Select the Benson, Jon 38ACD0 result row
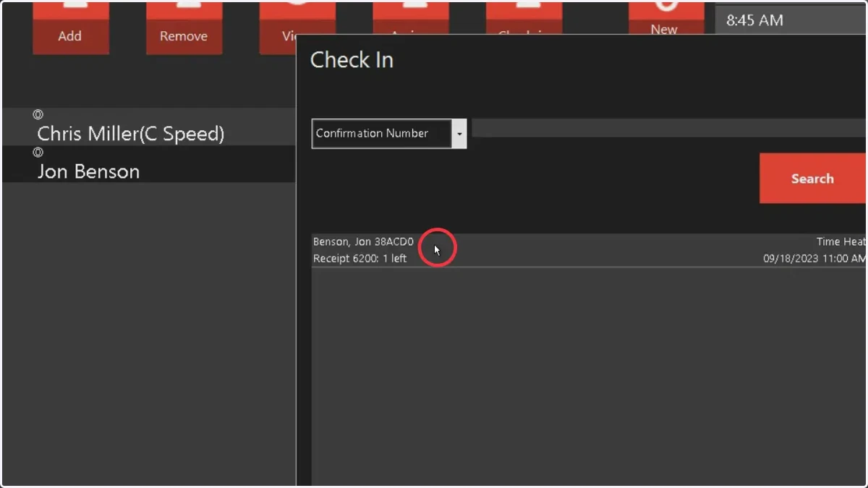 click(589, 250)
